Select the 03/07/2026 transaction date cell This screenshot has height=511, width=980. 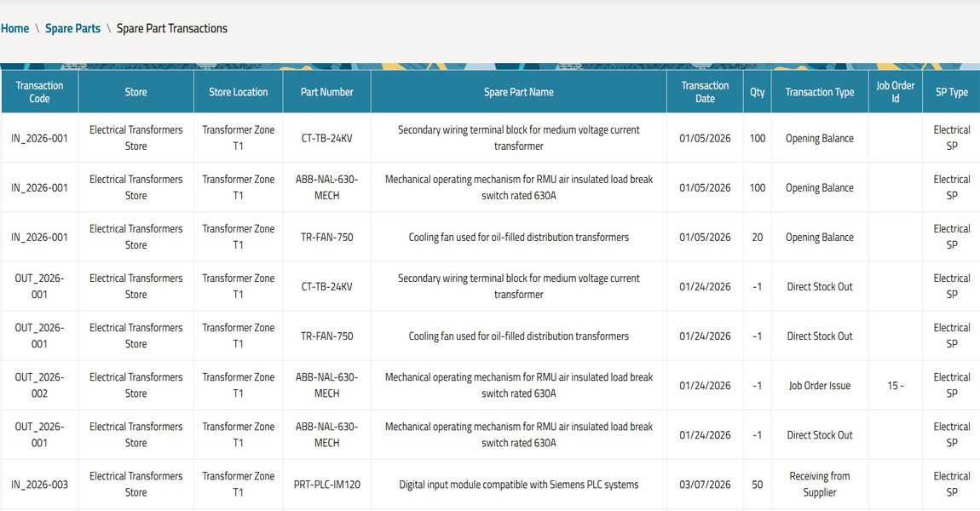pyautogui.click(x=705, y=485)
